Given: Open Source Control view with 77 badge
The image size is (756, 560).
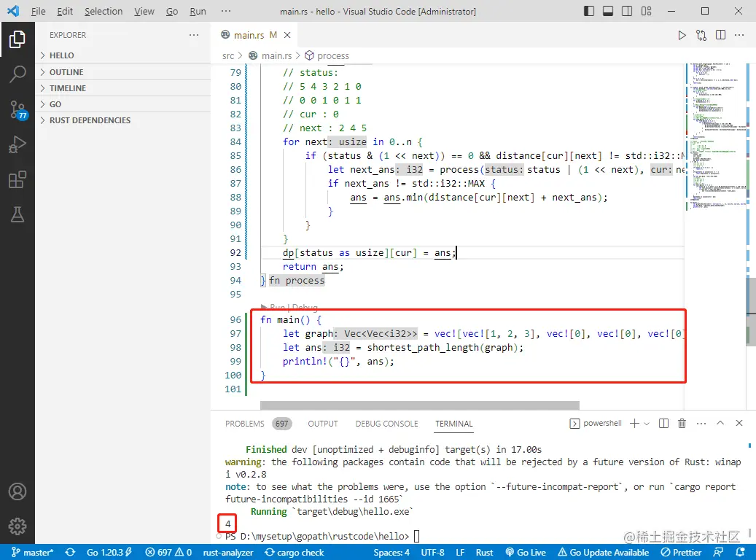Looking at the screenshot, I should click(x=18, y=110).
